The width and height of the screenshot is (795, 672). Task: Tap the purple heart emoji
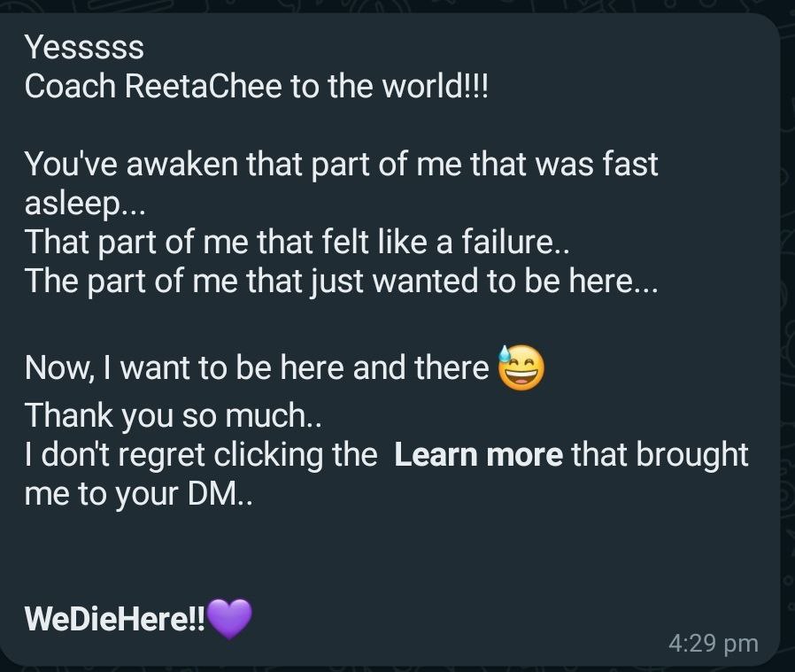(229, 618)
